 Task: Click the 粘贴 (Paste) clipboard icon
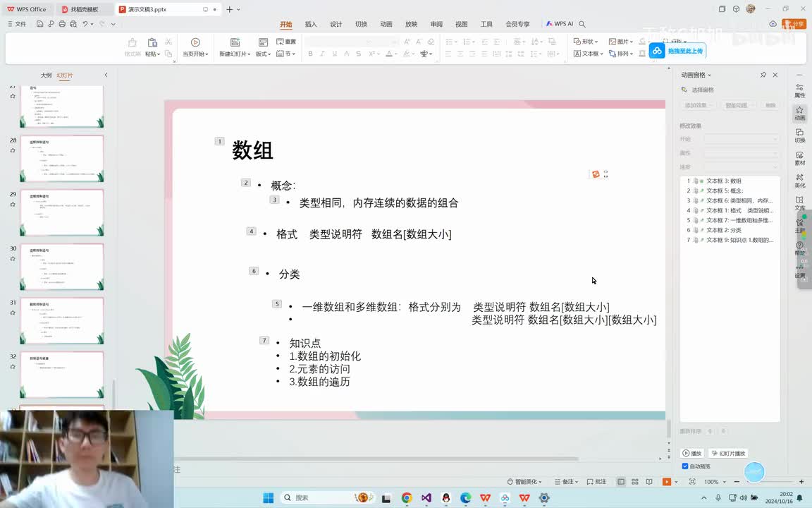152,42
